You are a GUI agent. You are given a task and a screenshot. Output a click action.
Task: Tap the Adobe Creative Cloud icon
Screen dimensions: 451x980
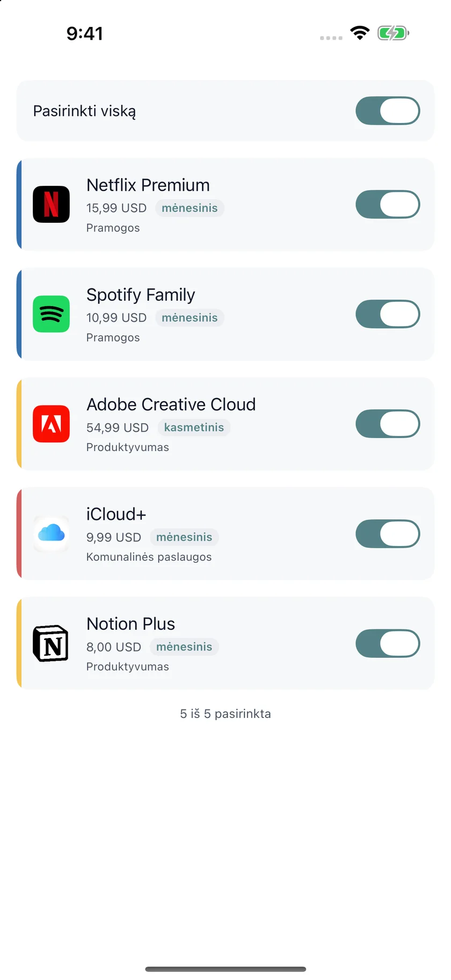coord(51,424)
